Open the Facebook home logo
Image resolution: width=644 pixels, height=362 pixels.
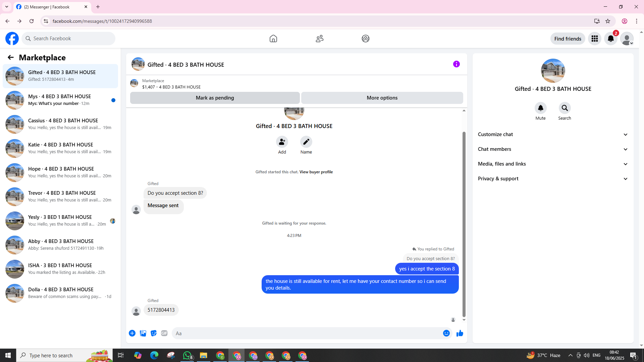[x=12, y=39]
